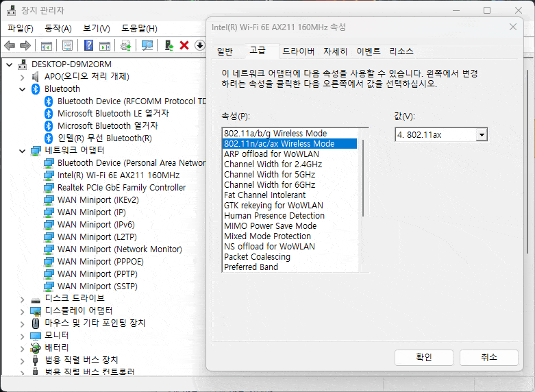Viewport: 535px width, 392px height.
Task: Click the 취소 button
Action: 488,357
